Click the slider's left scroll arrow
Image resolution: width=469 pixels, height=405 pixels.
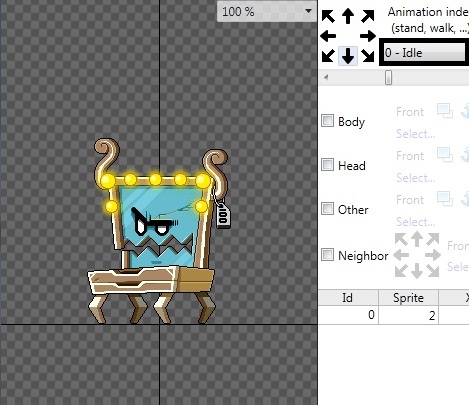[326, 77]
